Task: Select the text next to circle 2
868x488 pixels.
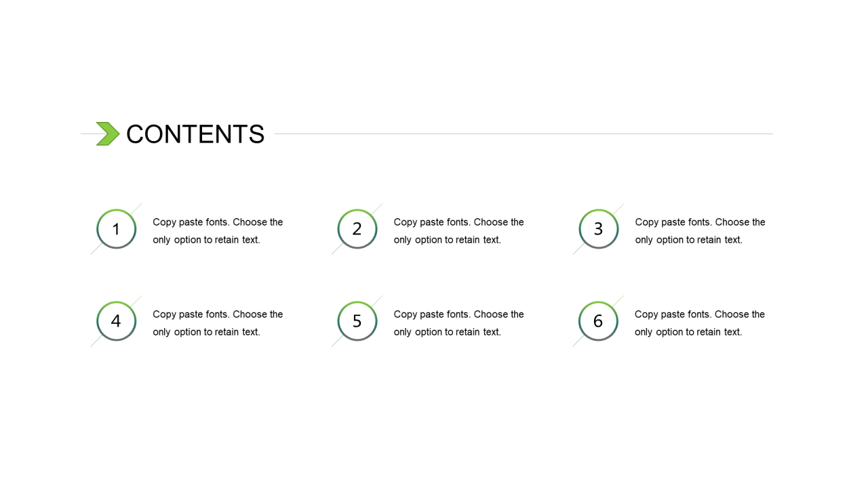Action: pyautogui.click(x=458, y=231)
